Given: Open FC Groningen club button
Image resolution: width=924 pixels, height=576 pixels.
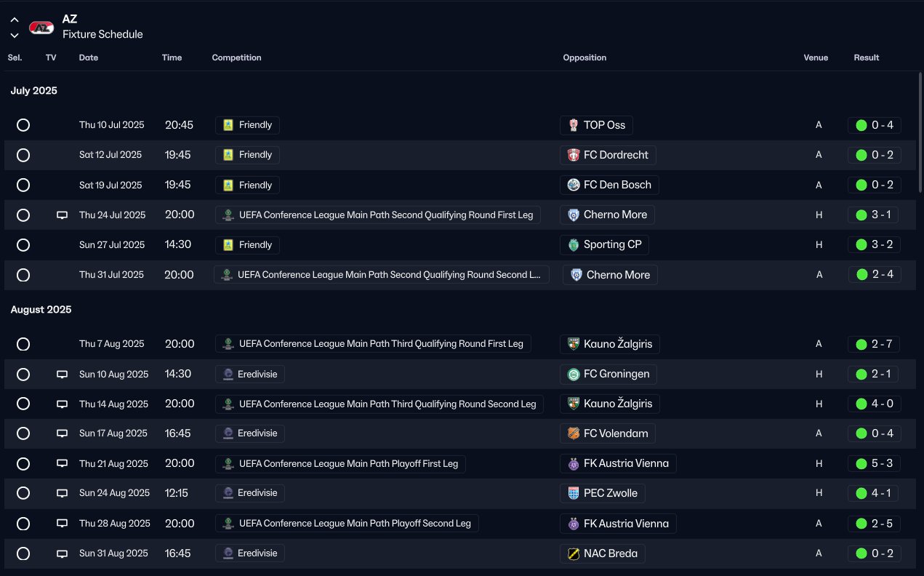Looking at the screenshot, I should 609,375.
